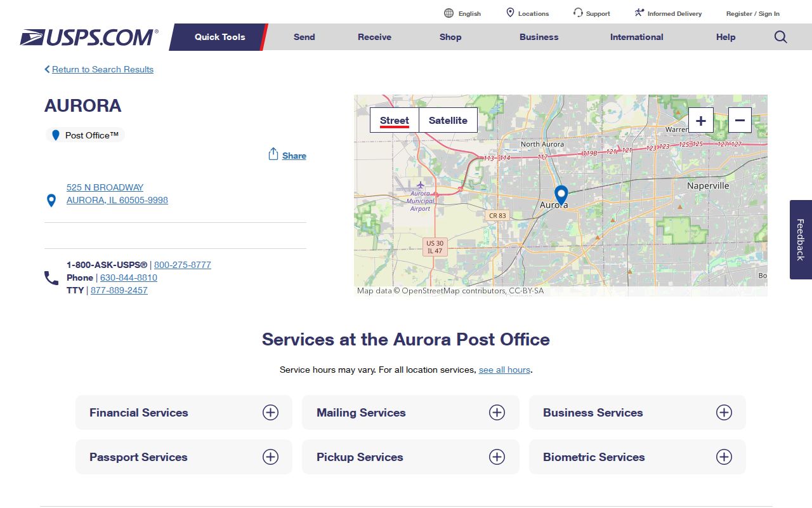Expand Business Services section

pyautogui.click(x=638, y=413)
